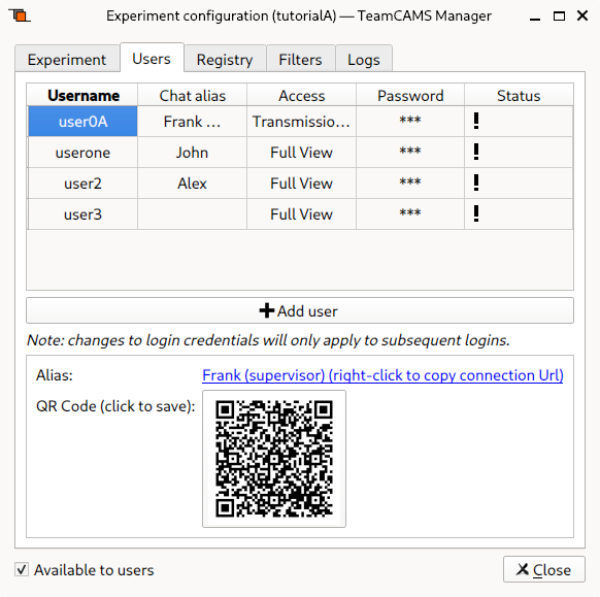Open the Logs tab

coord(364,60)
